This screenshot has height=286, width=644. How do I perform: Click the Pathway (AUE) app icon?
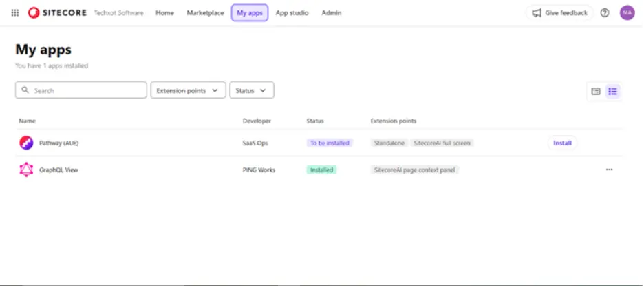[x=26, y=143]
